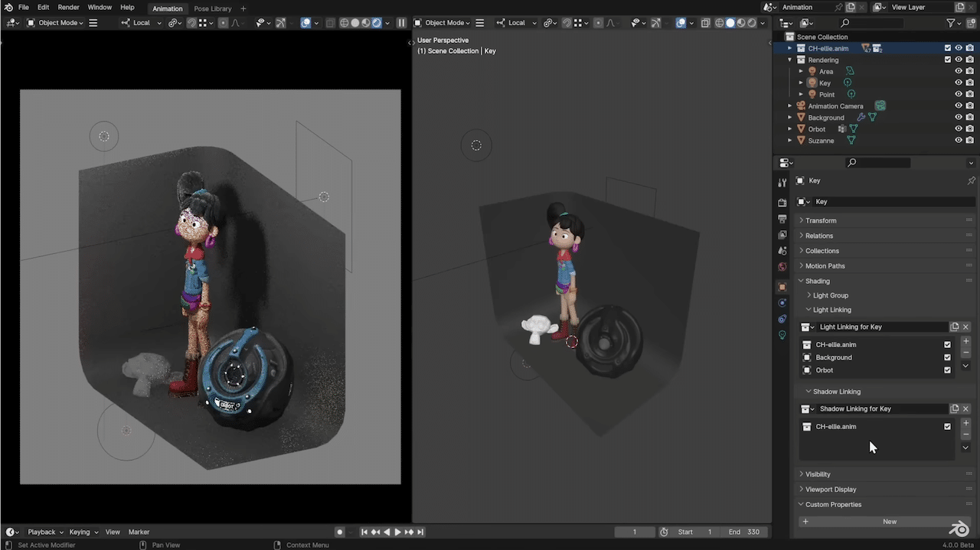Switch to the Pose Library tab
Screen dimensions: 980x550
(x=213, y=8)
